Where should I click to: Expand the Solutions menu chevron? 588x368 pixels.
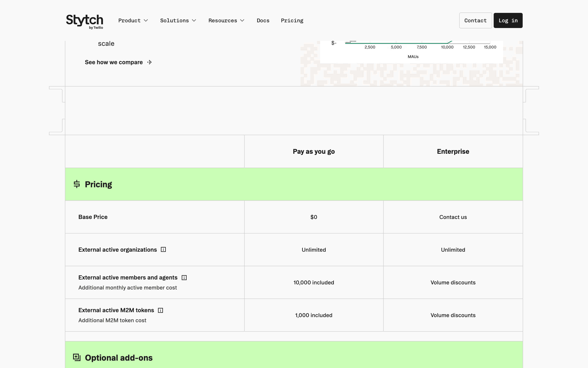(194, 20)
